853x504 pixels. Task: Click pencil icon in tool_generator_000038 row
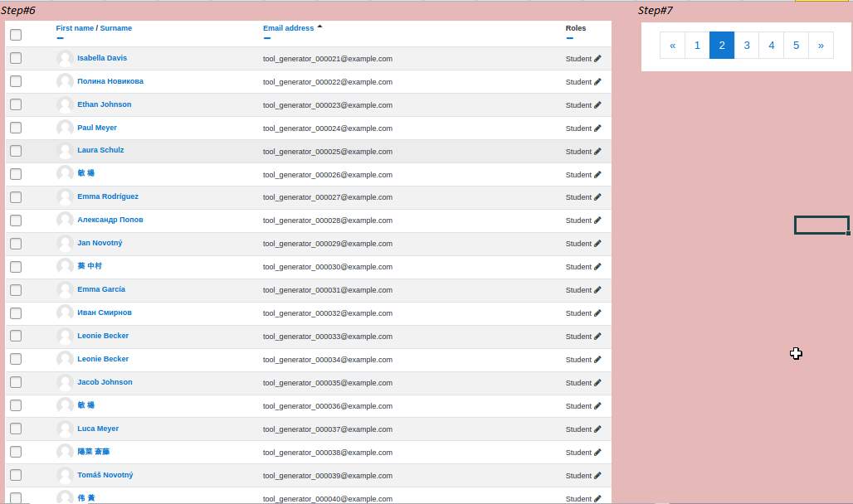coord(597,453)
